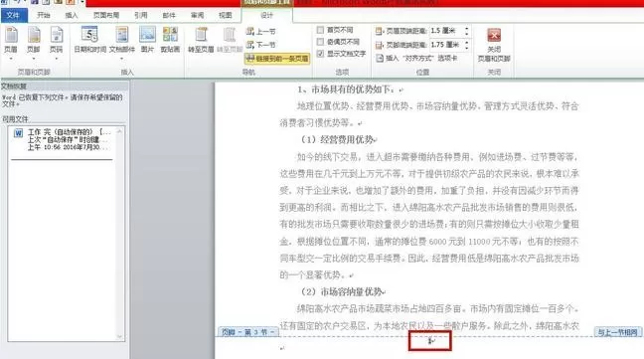Open the 页码 (Page Number) dropdown button

point(57,43)
